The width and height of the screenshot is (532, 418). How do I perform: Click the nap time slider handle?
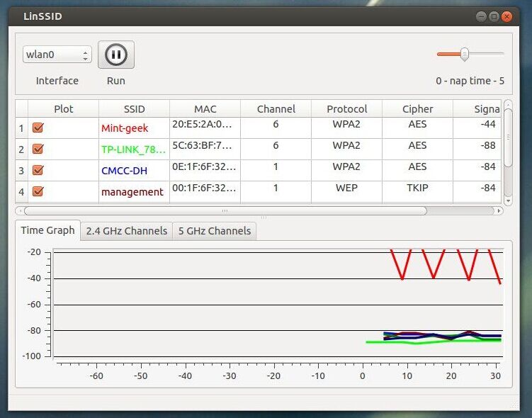click(465, 55)
